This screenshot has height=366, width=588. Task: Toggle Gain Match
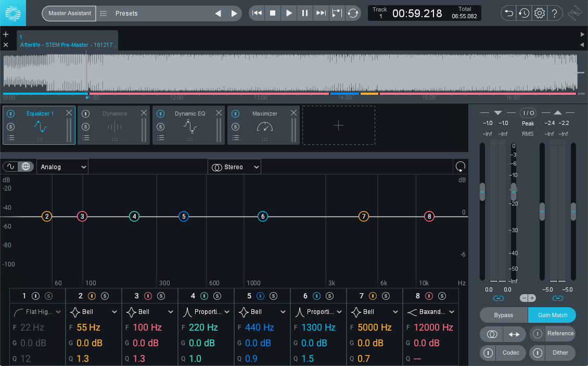click(552, 315)
